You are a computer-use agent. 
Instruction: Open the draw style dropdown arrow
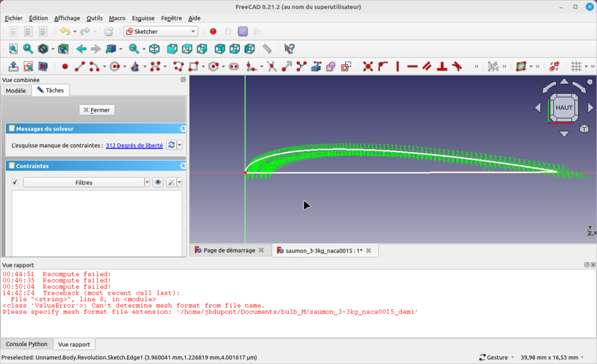53,49
